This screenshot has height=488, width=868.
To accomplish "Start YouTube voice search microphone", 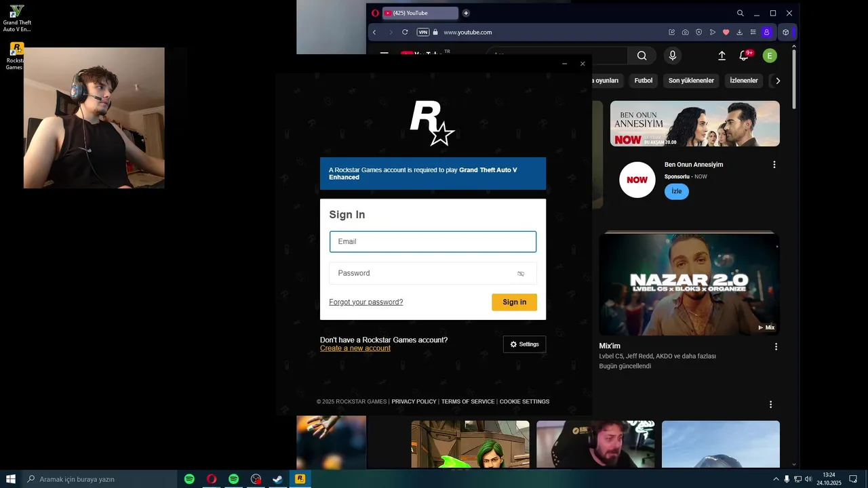I will click(673, 56).
